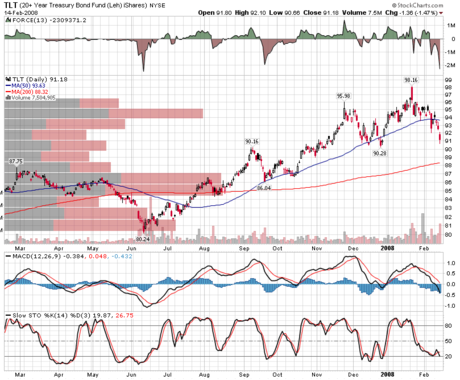Click the candlestick icon beside TLT (Daily)

coord(9,79)
